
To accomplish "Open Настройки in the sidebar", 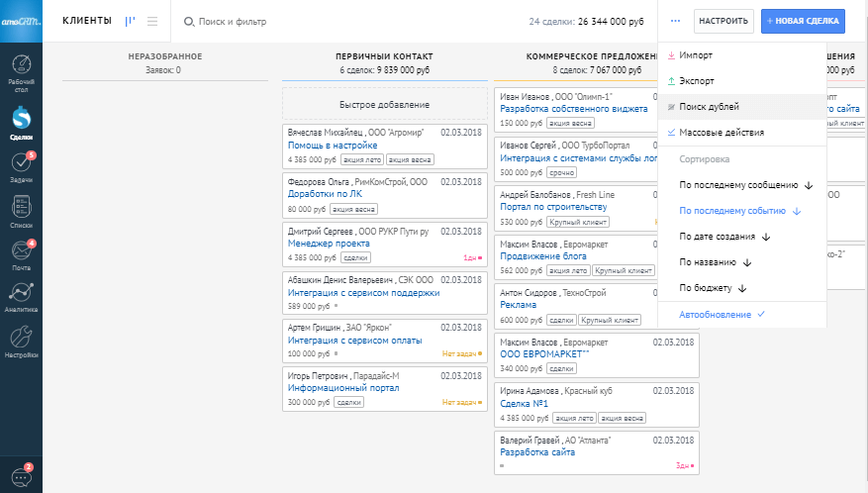I will click(21, 340).
